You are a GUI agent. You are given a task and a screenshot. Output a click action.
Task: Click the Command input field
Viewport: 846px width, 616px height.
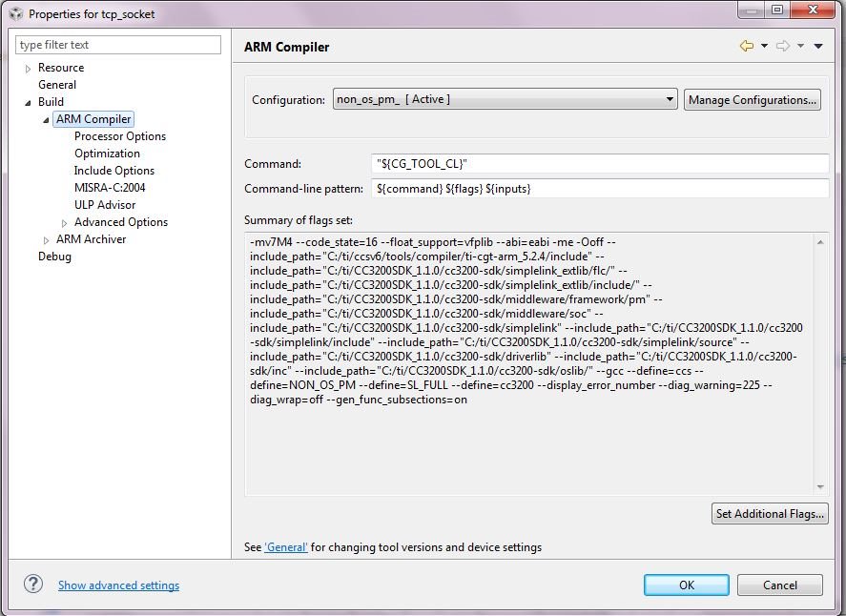click(x=600, y=163)
